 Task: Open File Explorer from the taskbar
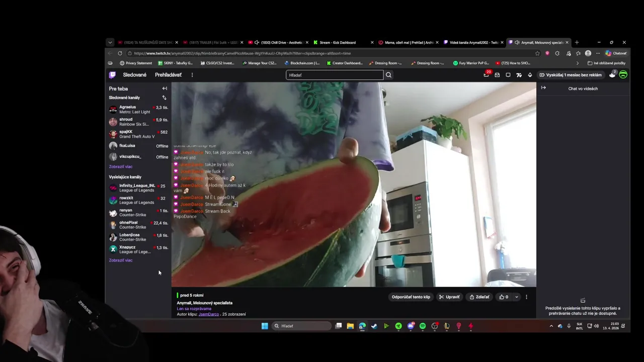pos(350,326)
